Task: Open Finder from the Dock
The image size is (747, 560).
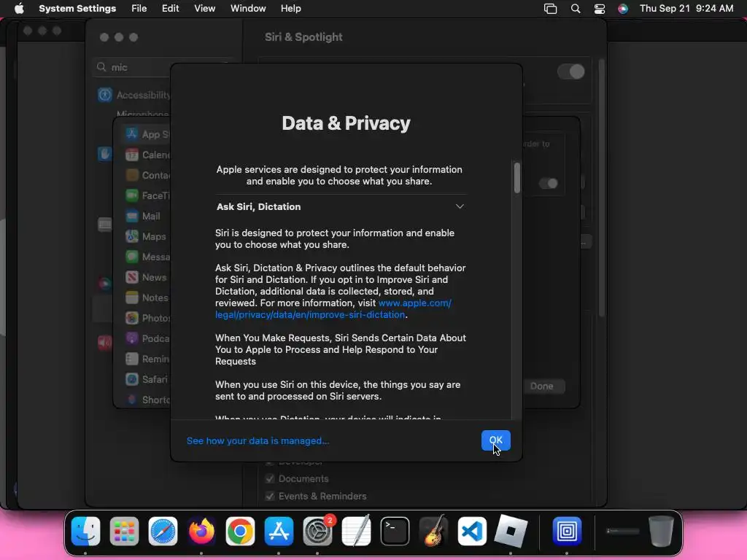Action: (x=86, y=531)
